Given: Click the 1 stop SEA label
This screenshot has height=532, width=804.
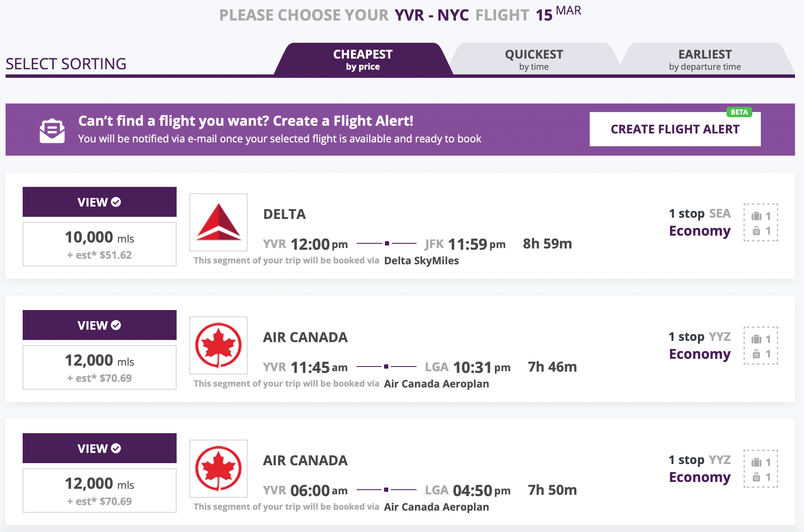Looking at the screenshot, I should [700, 213].
